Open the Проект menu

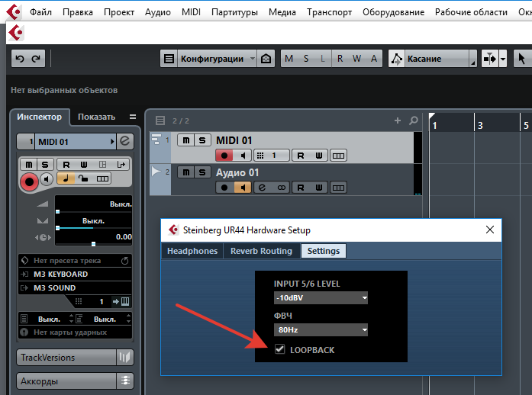pyautogui.click(x=119, y=12)
